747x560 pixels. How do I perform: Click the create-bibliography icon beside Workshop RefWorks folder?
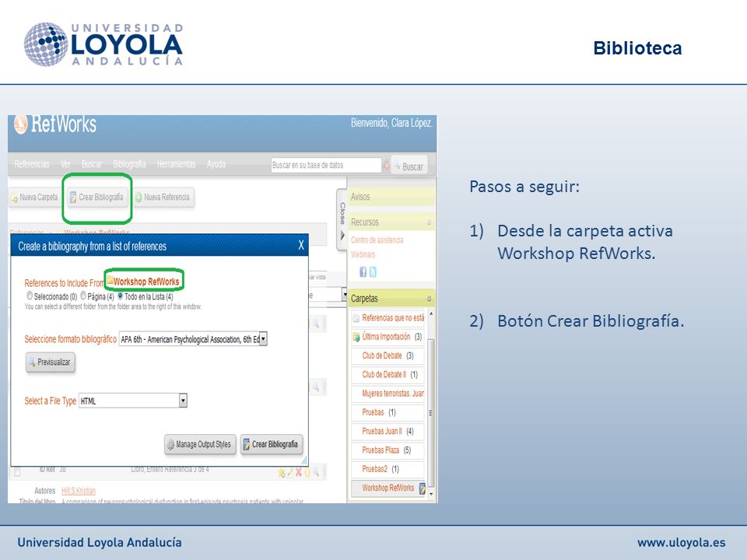coord(422,488)
